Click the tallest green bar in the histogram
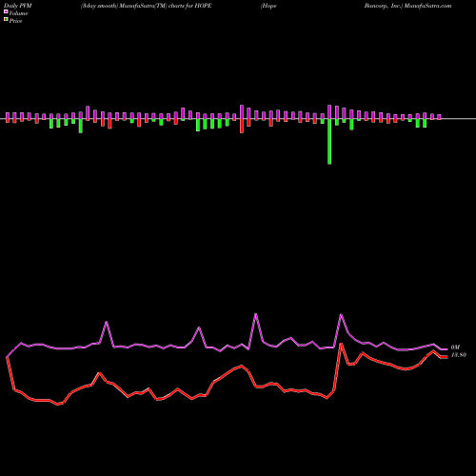 (x=329, y=142)
